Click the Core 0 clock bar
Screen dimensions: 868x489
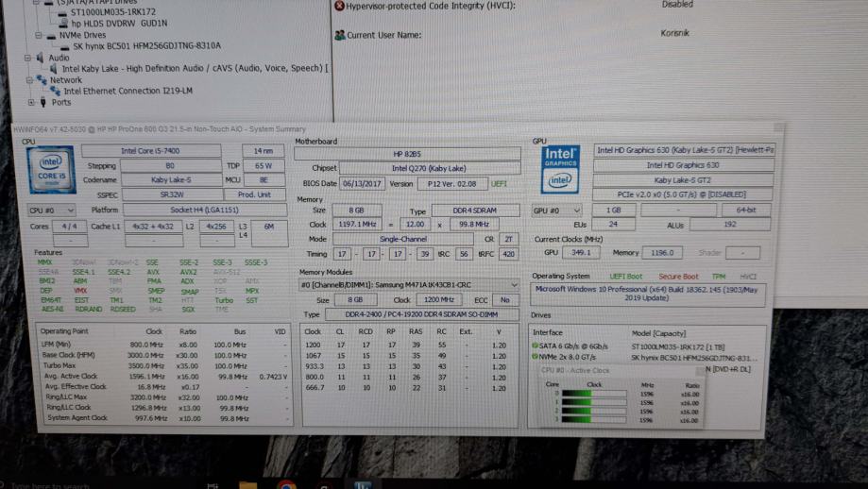pyautogui.click(x=594, y=394)
